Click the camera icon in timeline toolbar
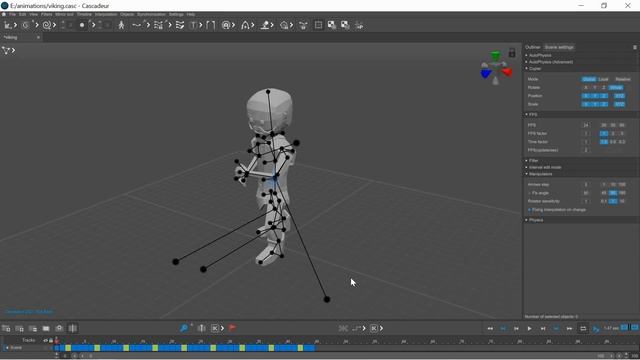Viewport: 640px width, 360px height. (59, 328)
